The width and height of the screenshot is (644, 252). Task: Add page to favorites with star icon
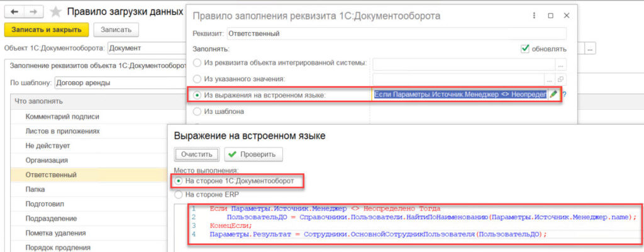pyautogui.click(x=55, y=11)
